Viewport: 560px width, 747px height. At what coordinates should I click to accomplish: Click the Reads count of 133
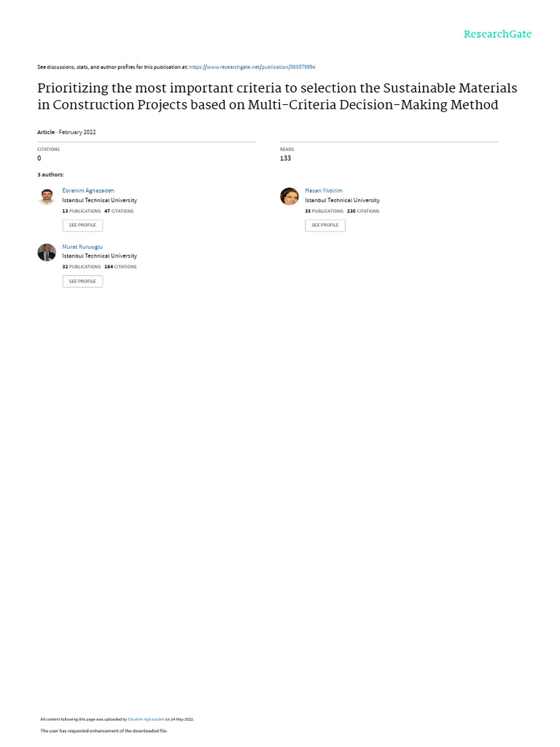click(x=285, y=158)
